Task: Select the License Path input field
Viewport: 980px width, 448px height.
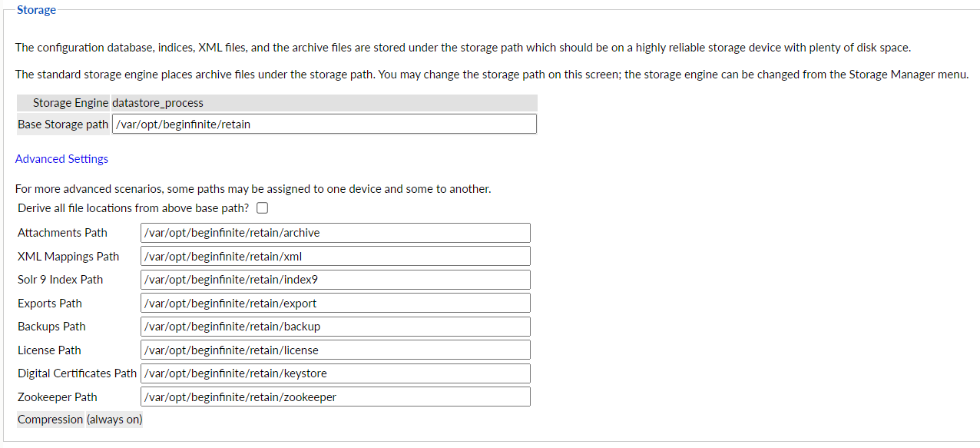Action: (x=336, y=350)
